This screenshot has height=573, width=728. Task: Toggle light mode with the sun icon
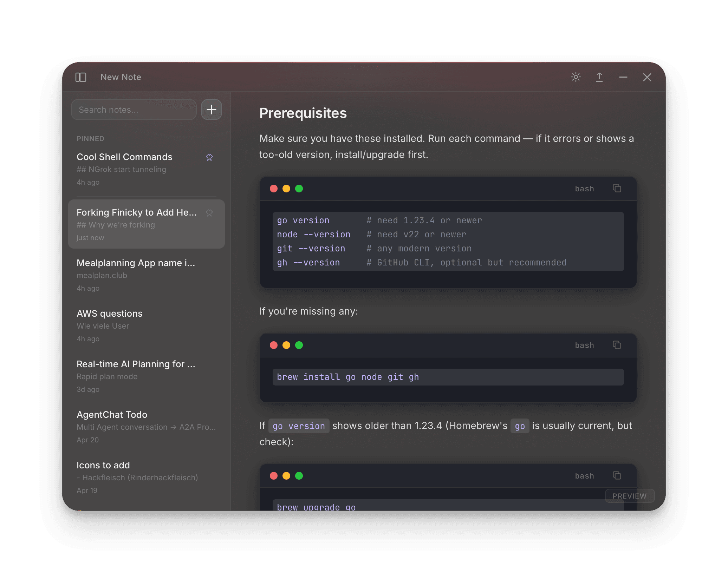[576, 77]
